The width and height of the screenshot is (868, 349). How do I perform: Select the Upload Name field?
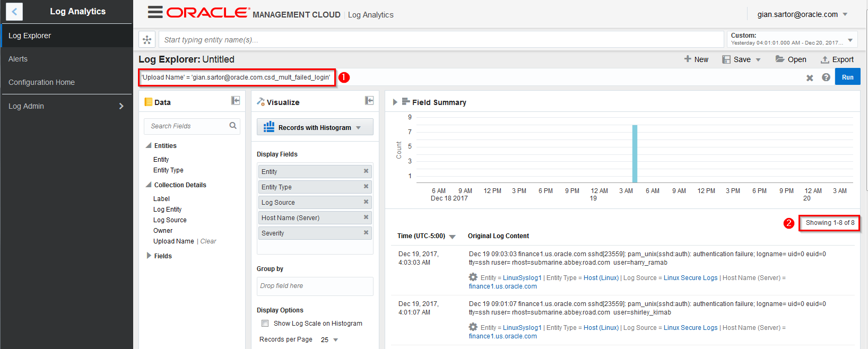tap(173, 241)
